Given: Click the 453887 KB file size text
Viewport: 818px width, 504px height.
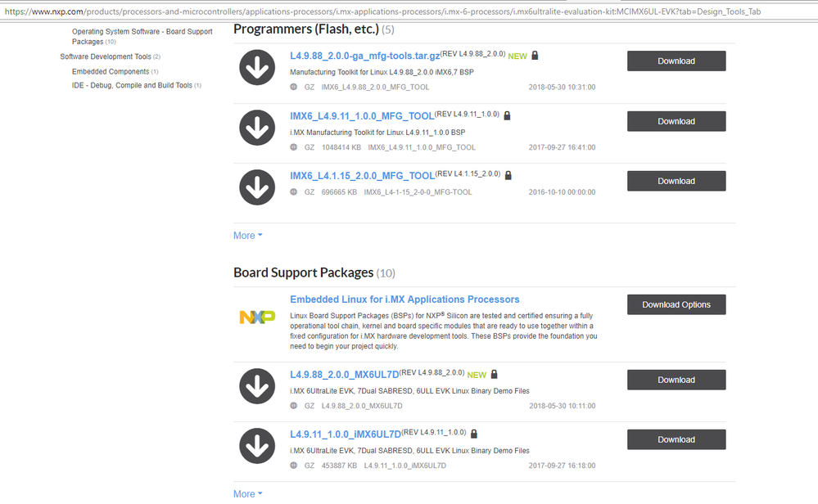Looking at the screenshot, I should click(339, 466).
